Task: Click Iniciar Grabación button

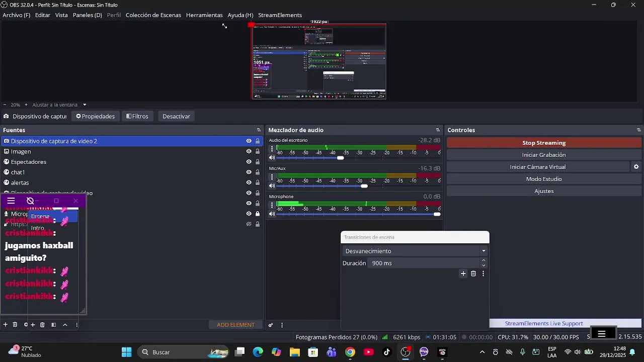Action: point(544,155)
